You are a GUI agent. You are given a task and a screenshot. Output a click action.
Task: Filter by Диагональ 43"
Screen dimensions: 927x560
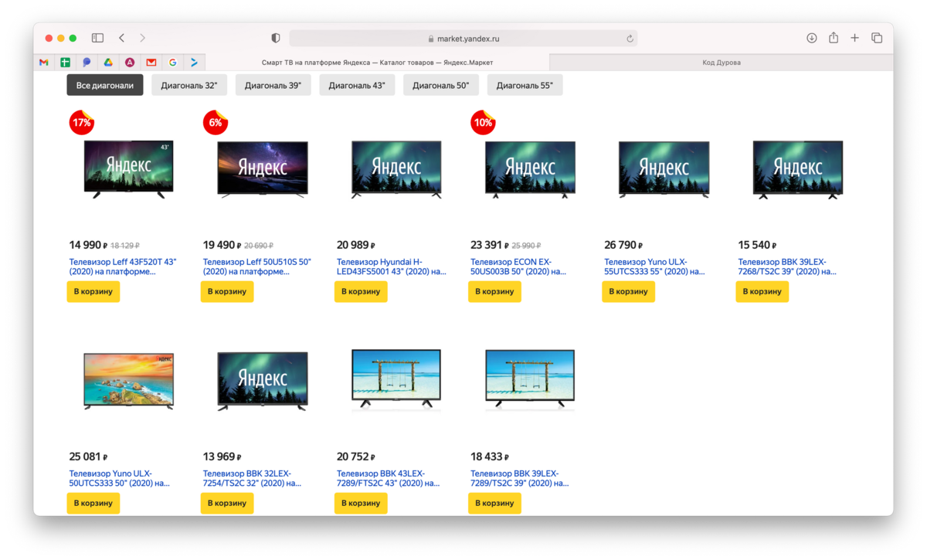click(x=357, y=86)
